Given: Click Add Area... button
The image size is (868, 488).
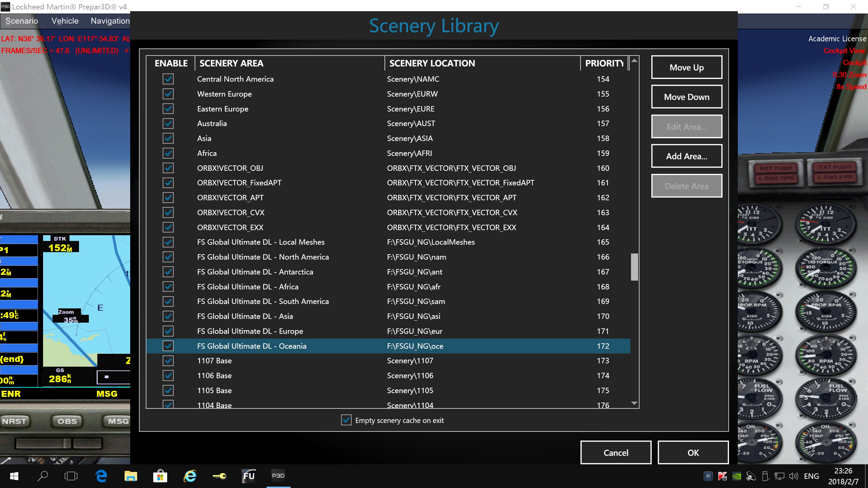Looking at the screenshot, I should [x=687, y=156].
